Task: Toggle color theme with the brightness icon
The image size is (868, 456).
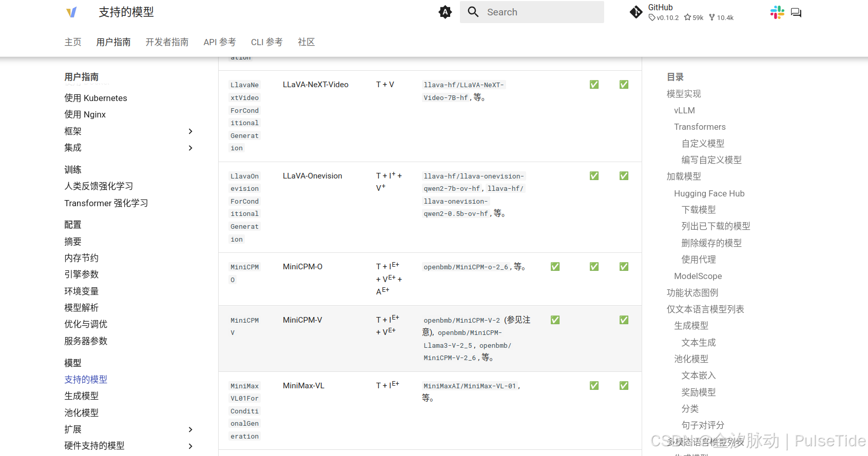Action: [445, 12]
